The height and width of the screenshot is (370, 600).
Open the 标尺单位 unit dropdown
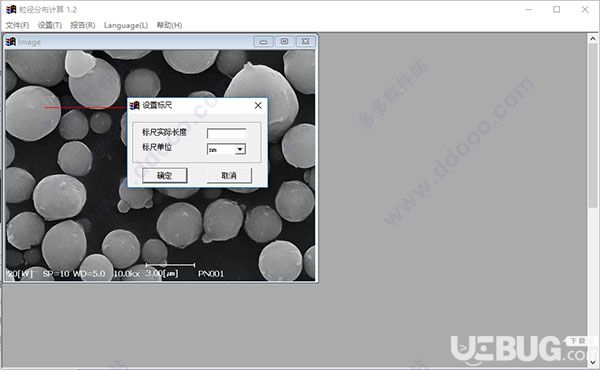(x=240, y=149)
